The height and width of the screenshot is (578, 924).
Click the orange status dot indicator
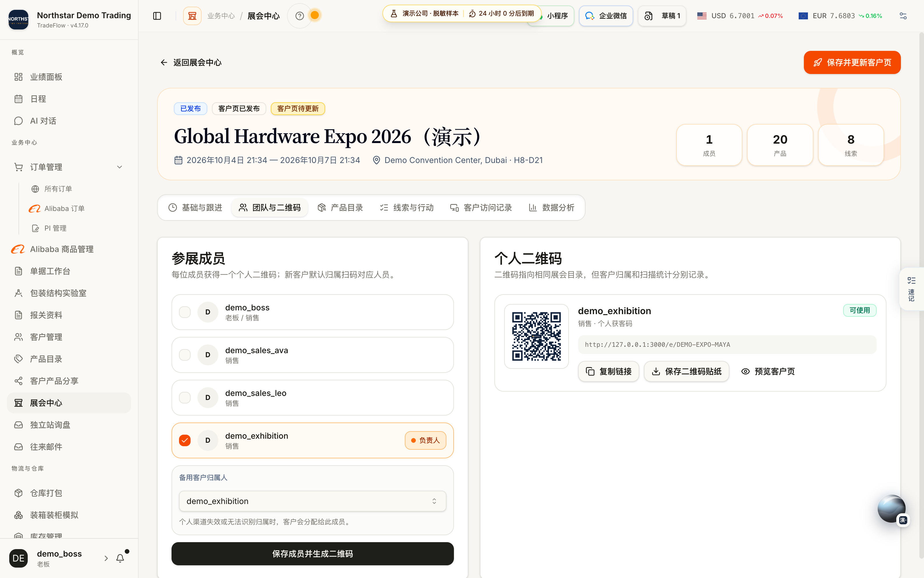[x=315, y=15]
